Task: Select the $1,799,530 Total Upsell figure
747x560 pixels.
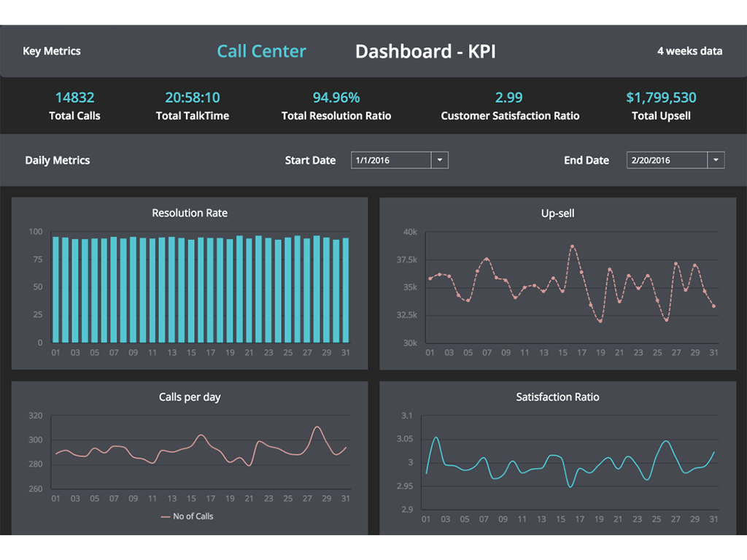Action: click(661, 98)
